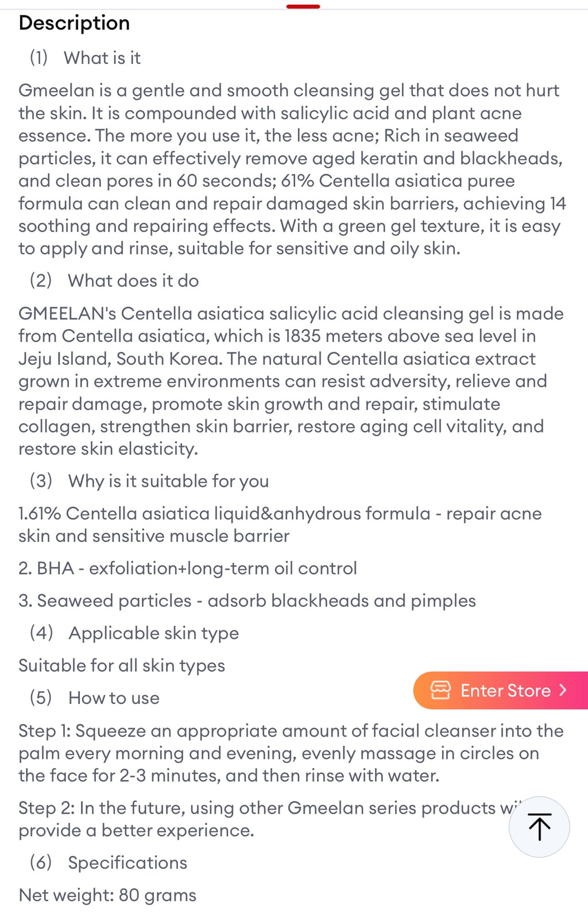Click the "Why is it suitable for you" heading
Image resolution: width=588 pixels, height=913 pixels.
click(168, 481)
